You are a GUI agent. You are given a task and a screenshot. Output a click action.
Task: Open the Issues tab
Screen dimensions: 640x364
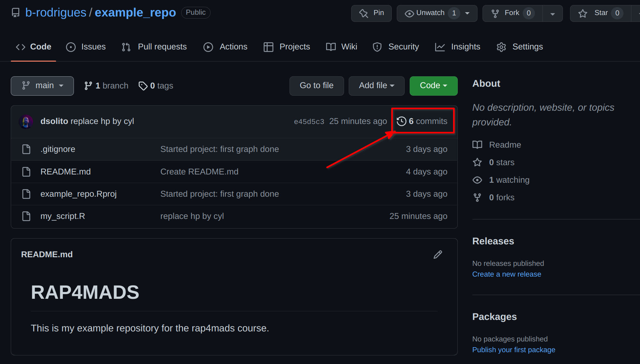click(86, 47)
